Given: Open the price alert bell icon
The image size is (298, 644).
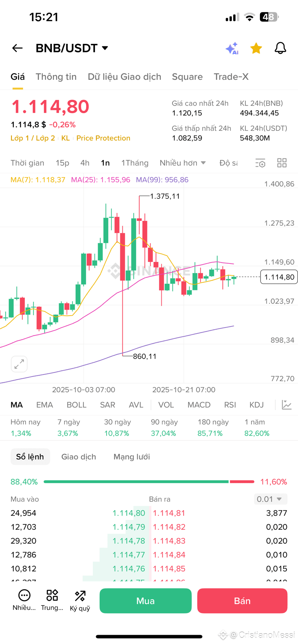Looking at the screenshot, I should (x=280, y=48).
